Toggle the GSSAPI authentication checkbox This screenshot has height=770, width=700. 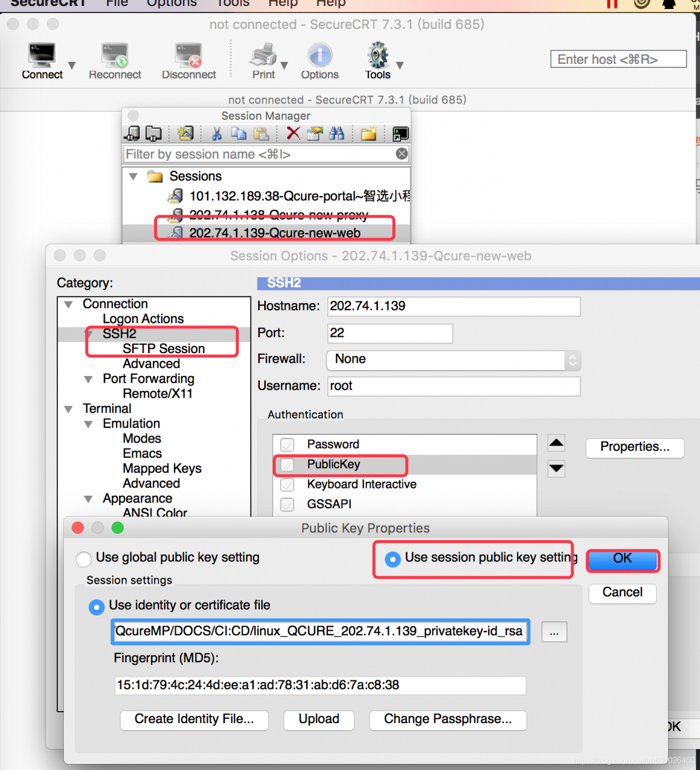287,504
